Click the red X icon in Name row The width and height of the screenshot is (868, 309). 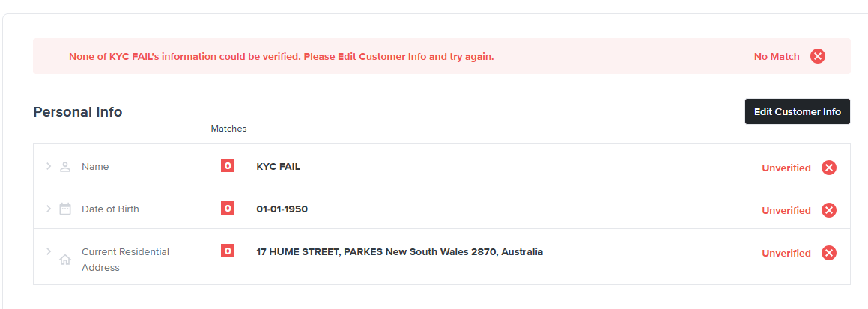coord(828,168)
